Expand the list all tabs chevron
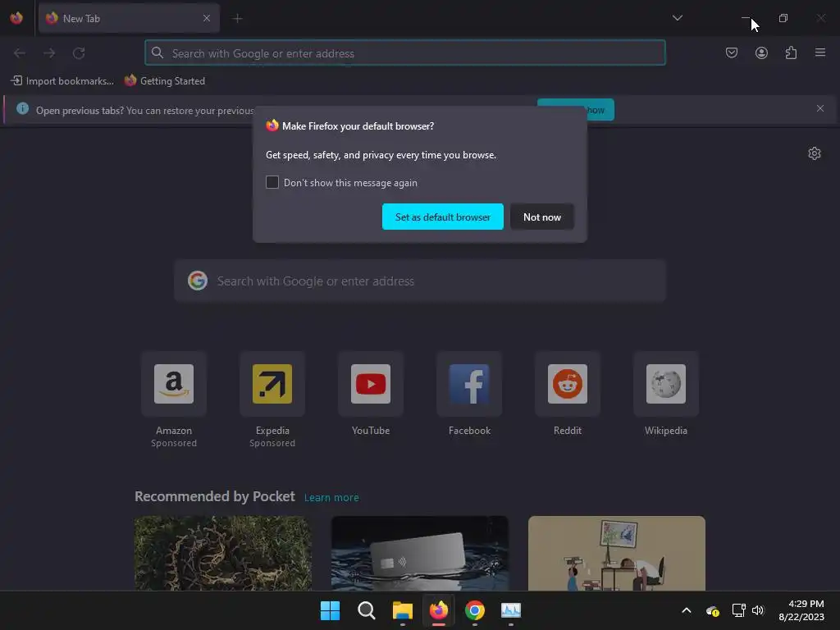This screenshot has width=840, height=630. coord(677,18)
